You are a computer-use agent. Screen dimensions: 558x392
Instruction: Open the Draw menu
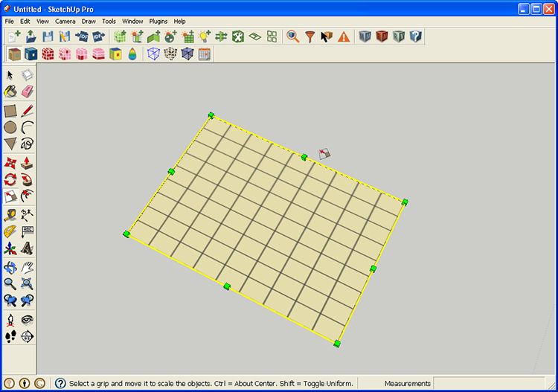[89, 22]
